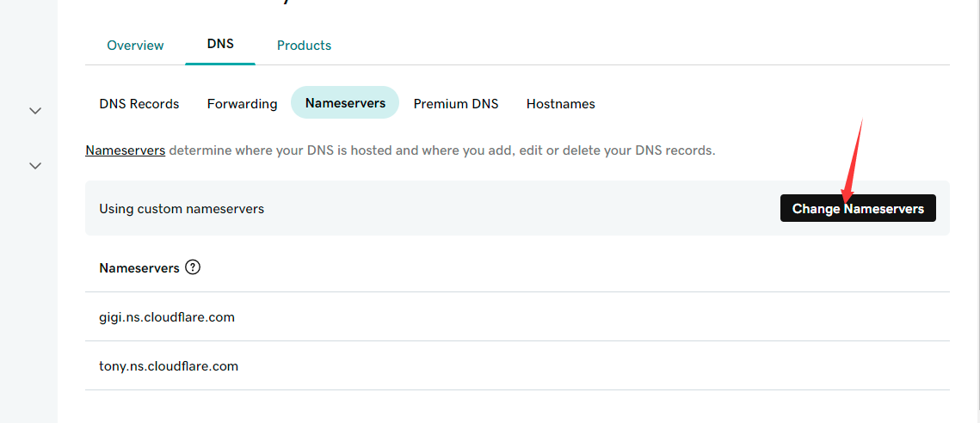Expand the upper sidebar chevron
Image resolution: width=980 pixels, height=423 pixels.
pyautogui.click(x=35, y=111)
